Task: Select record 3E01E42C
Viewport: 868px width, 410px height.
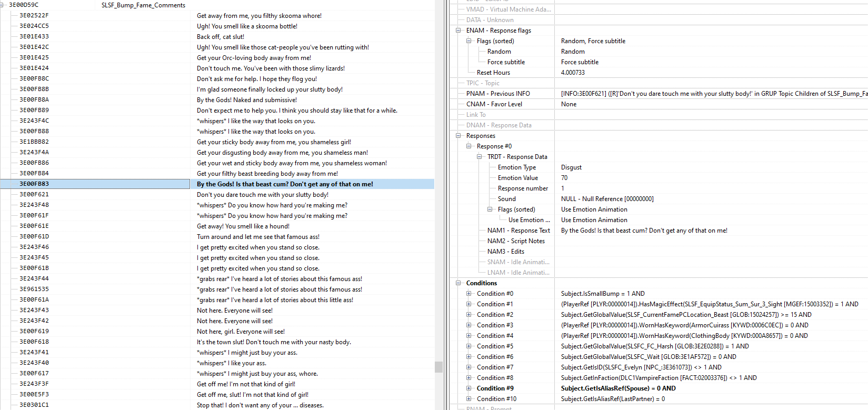Action: pyautogui.click(x=217, y=47)
